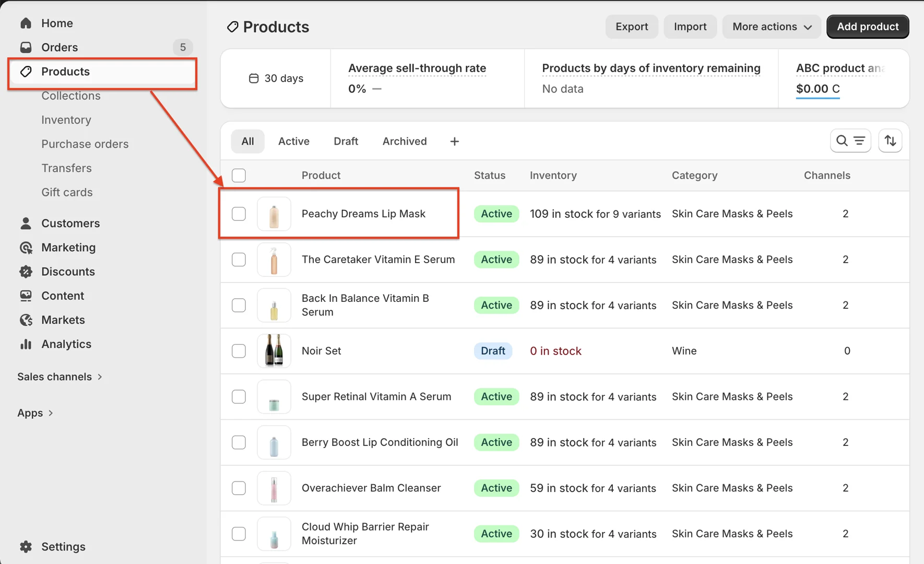
Task: Toggle the select-all products checkbox
Action: pyautogui.click(x=239, y=175)
